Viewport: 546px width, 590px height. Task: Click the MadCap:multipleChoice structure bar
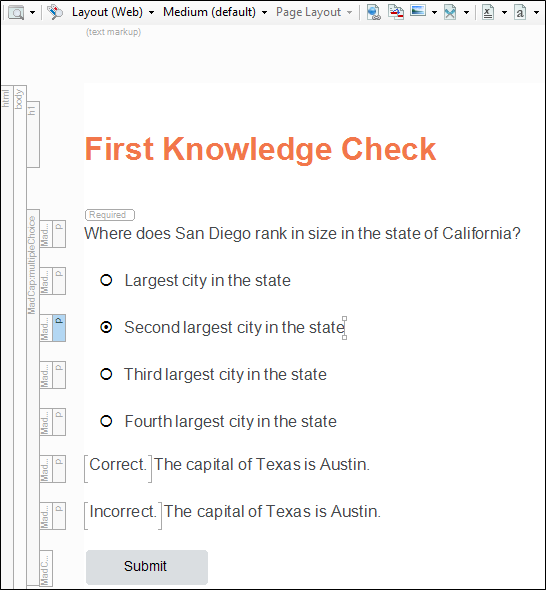coord(33,399)
